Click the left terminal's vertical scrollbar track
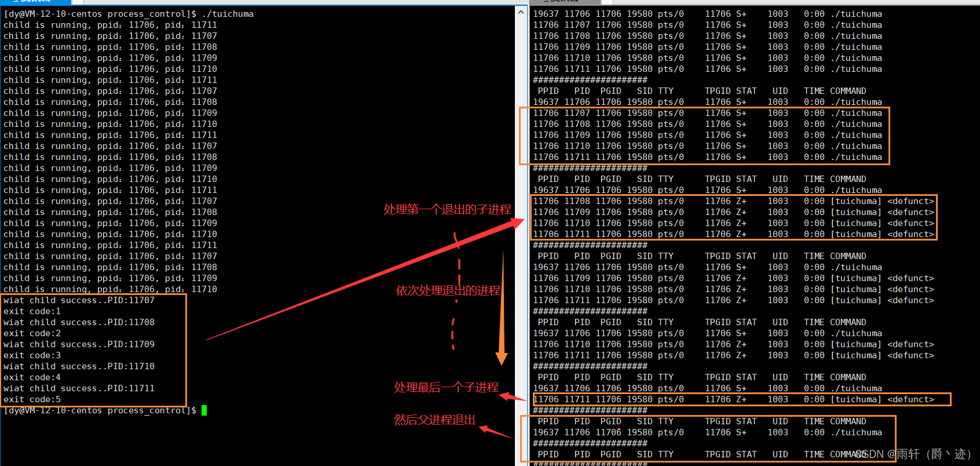 [x=521, y=241]
